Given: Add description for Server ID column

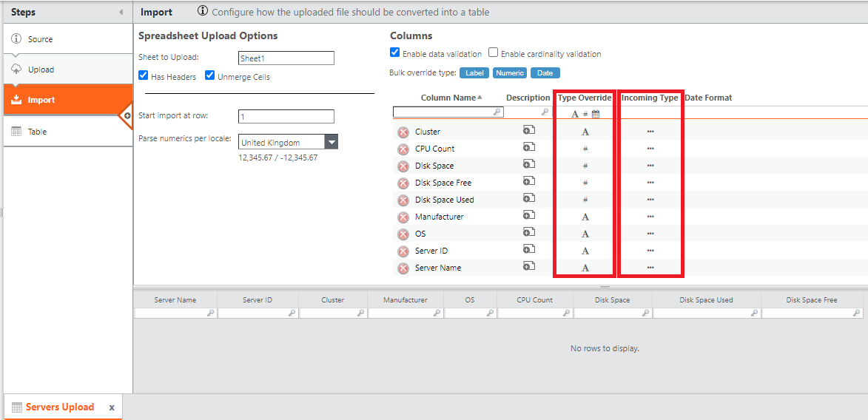Looking at the screenshot, I should pos(528,249).
